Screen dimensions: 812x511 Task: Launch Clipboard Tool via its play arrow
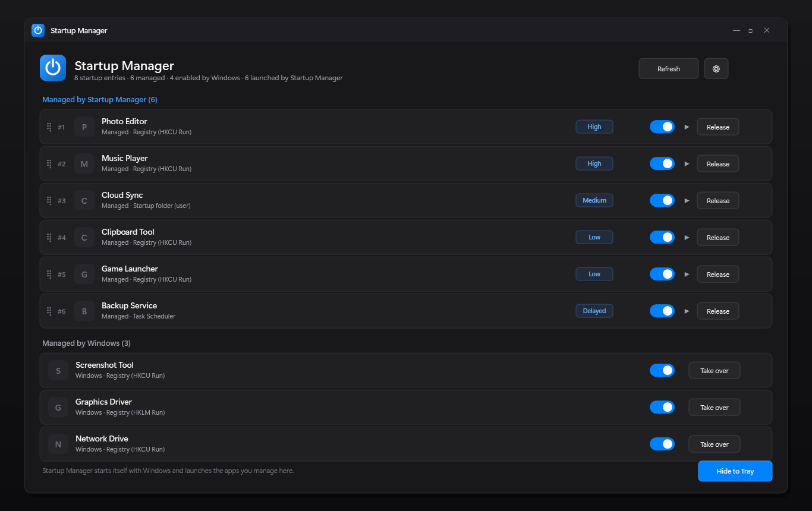coord(687,238)
